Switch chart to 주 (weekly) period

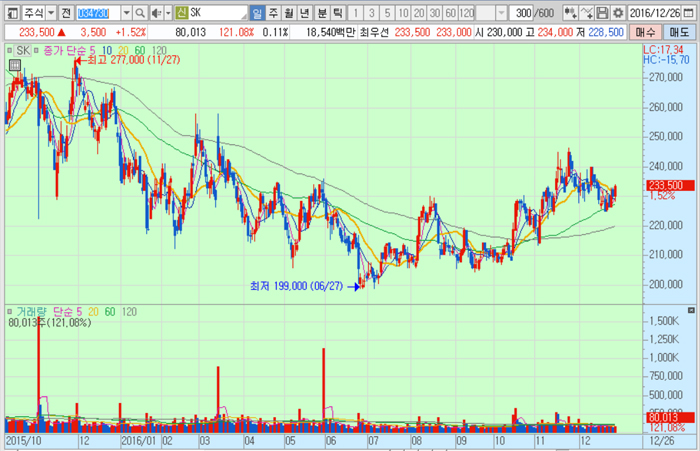tap(273, 13)
